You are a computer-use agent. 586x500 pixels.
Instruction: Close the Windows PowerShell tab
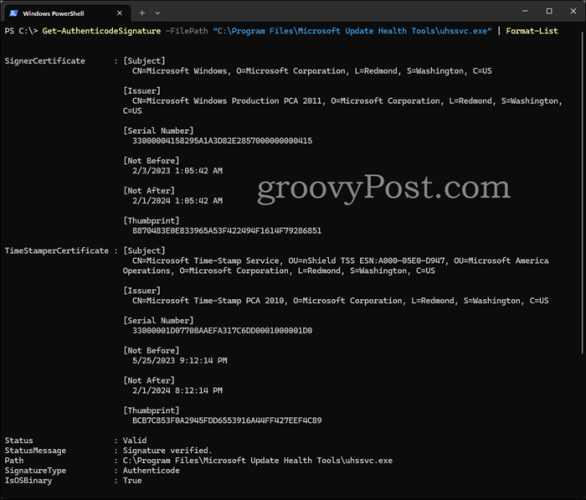pos(120,13)
